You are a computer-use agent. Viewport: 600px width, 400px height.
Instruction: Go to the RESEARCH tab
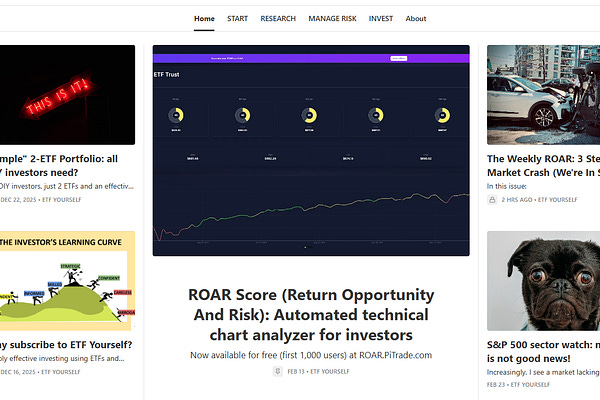pos(278,18)
